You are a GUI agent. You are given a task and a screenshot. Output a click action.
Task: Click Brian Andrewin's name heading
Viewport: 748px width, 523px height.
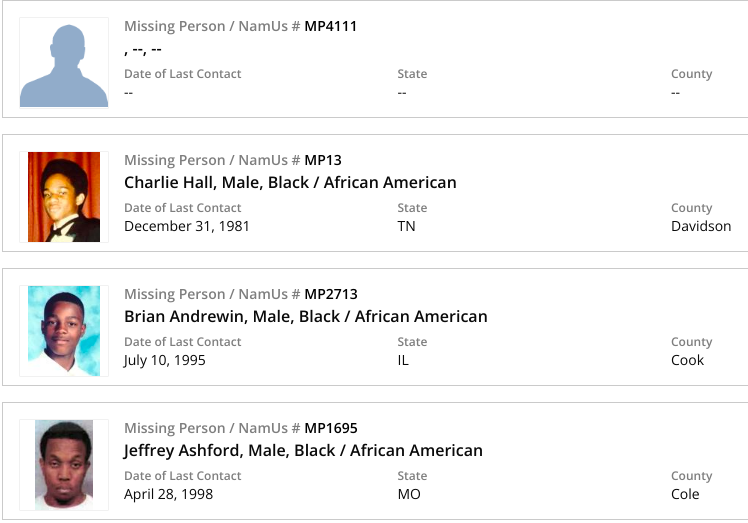click(x=305, y=317)
